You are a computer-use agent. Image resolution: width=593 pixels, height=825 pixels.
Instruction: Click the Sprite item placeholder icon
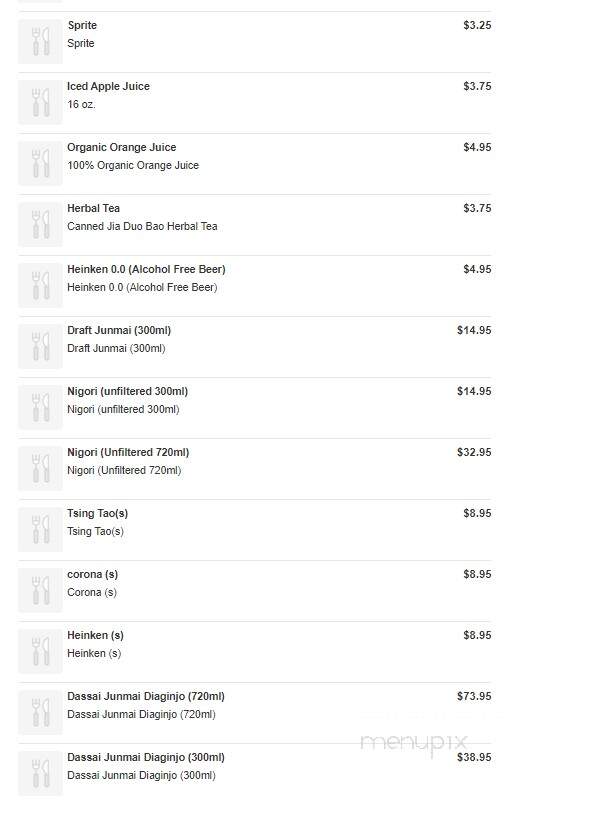pyautogui.click(x=41, y=42)
